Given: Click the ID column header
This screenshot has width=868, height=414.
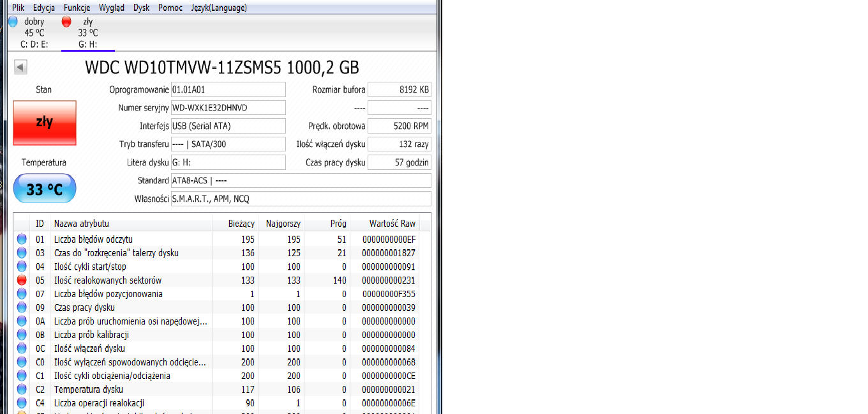Looking at the screenshot, I should coord(40,224).
